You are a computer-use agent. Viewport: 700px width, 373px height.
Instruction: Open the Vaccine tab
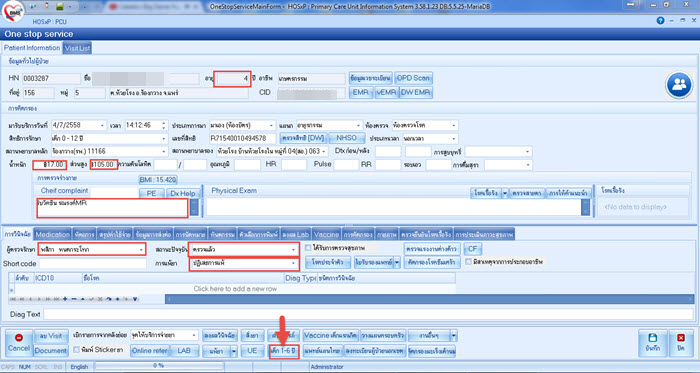(x=326, y=234)
